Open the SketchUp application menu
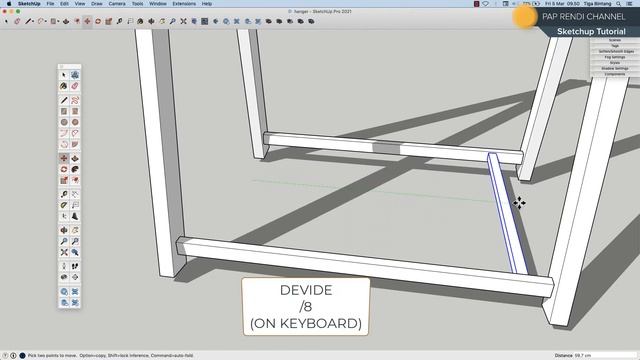 pos(29,4)
